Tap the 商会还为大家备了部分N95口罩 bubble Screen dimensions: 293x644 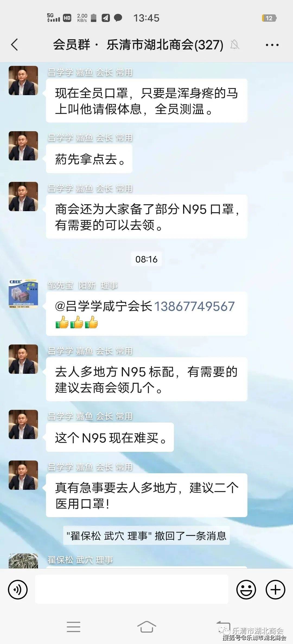pos(147,217)
